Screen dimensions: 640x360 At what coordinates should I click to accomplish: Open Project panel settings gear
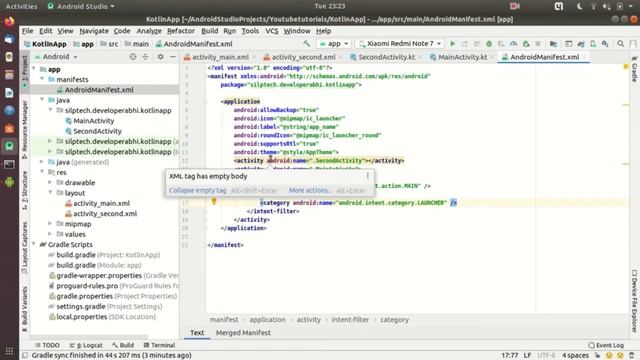pos(160,57)
